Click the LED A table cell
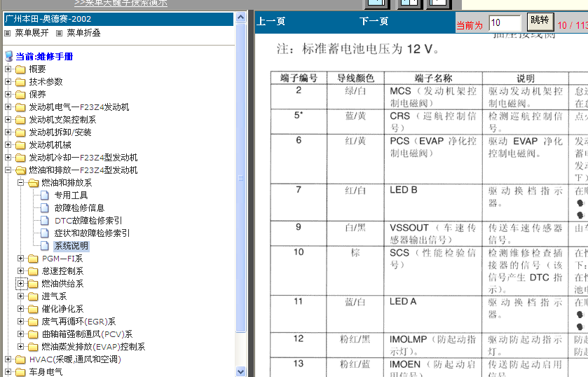This screenshot has height=377, width=588. coord(433,314)
